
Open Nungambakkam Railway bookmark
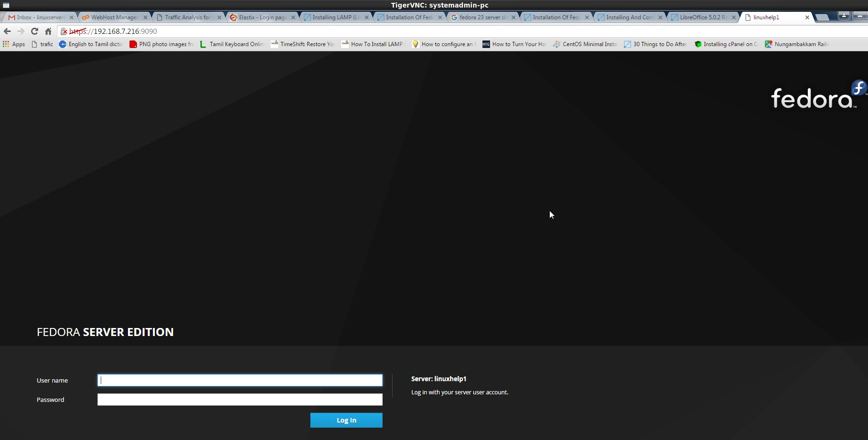click(x=797, y=44)
